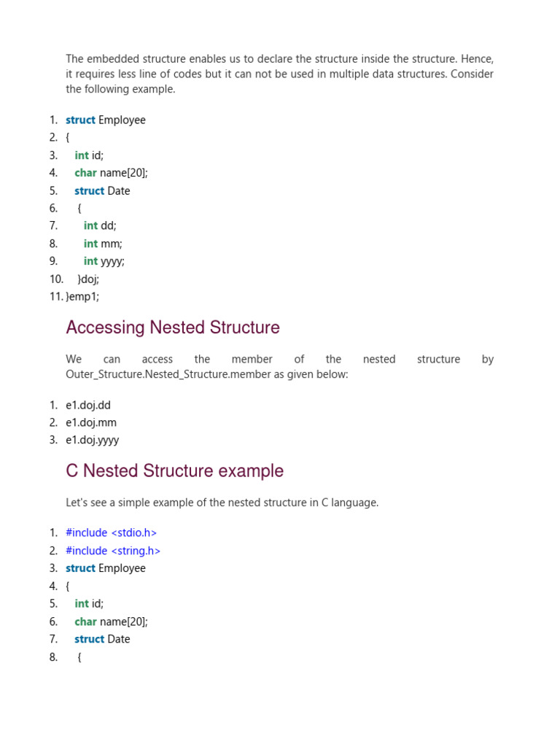Select the "e1.doj.yyyy" list item
560x747 pixels.
[x=93, y=440]
